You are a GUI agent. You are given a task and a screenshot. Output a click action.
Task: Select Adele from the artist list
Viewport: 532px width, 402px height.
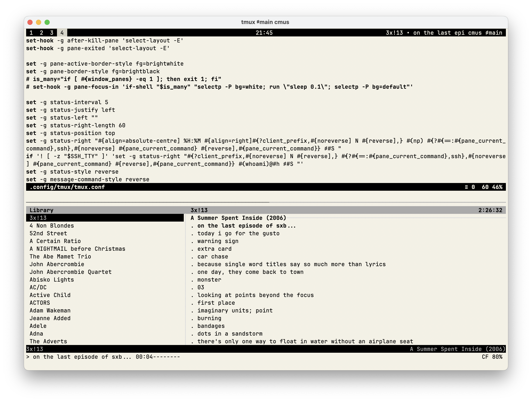38,326
